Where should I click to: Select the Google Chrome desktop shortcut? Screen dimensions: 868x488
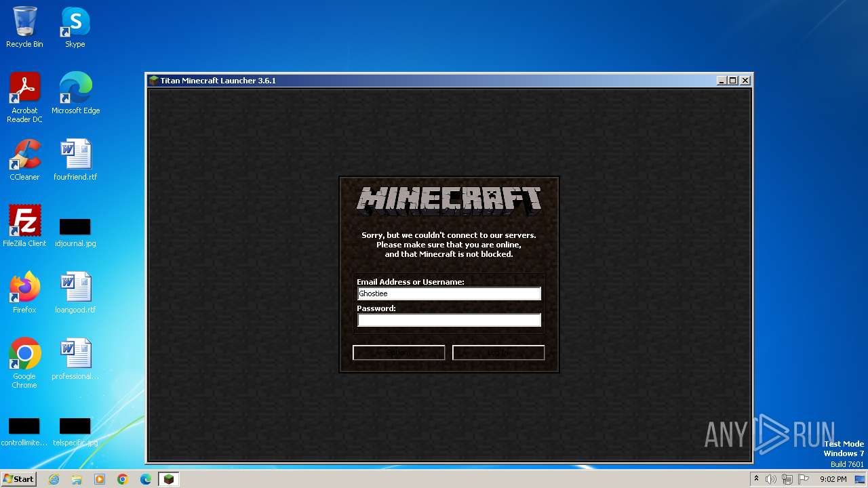[x=24, y=363]
